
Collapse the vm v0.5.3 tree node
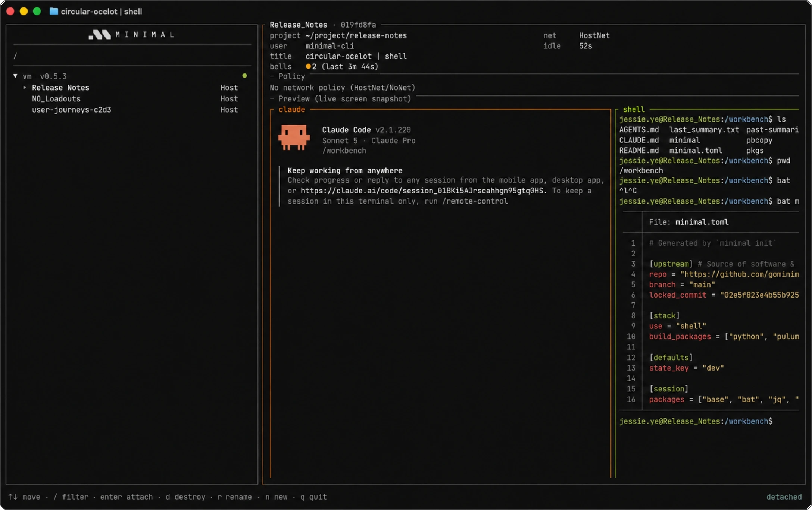click(15, 76)
